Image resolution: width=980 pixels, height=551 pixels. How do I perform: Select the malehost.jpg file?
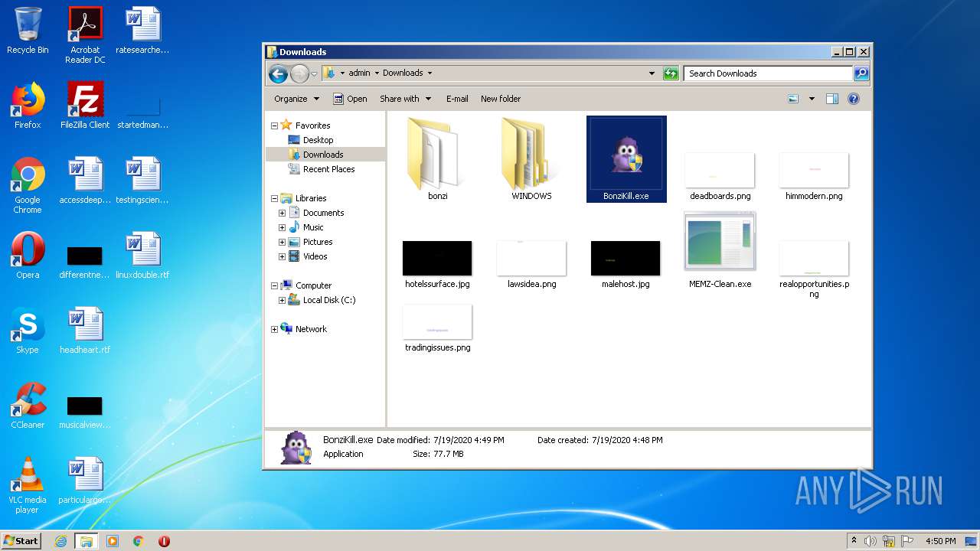[x=626, y=265]
